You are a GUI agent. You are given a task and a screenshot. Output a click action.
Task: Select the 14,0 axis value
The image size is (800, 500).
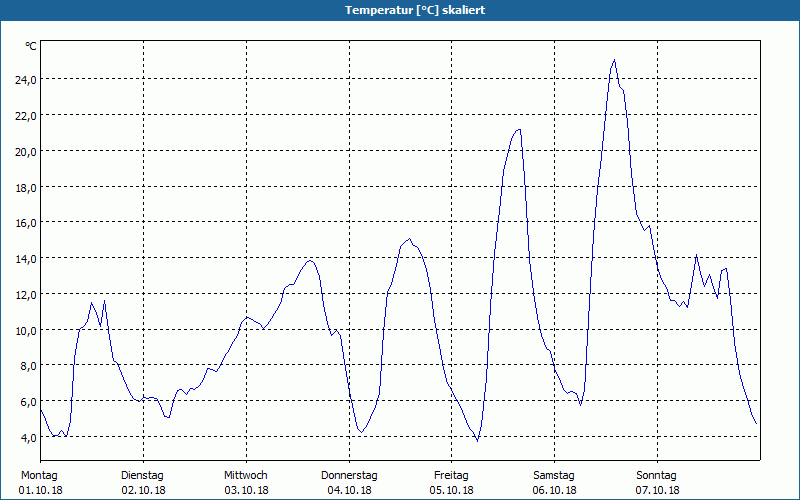[26, 258]
